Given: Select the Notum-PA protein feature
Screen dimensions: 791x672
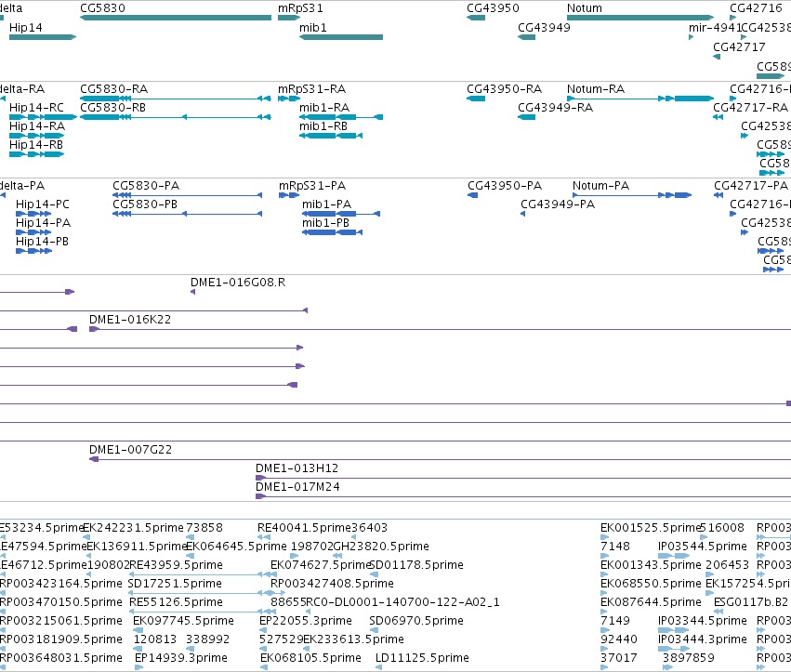Looking at the screenshot, I should (632, 195).
